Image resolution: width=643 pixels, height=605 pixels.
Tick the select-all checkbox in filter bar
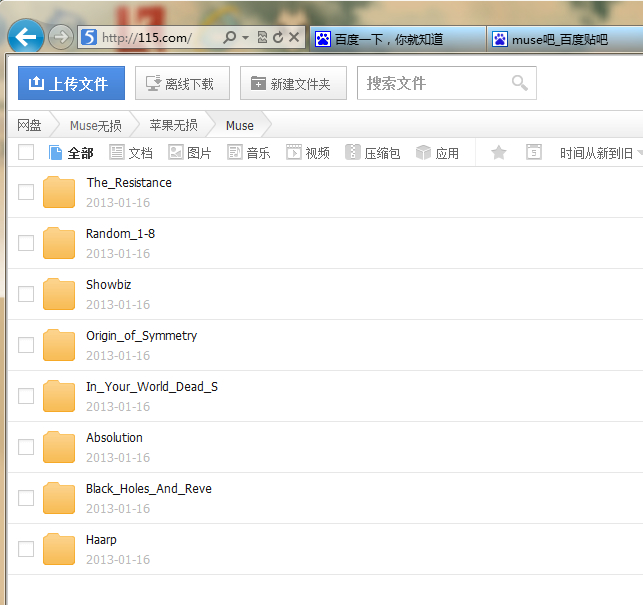point(26,152)
